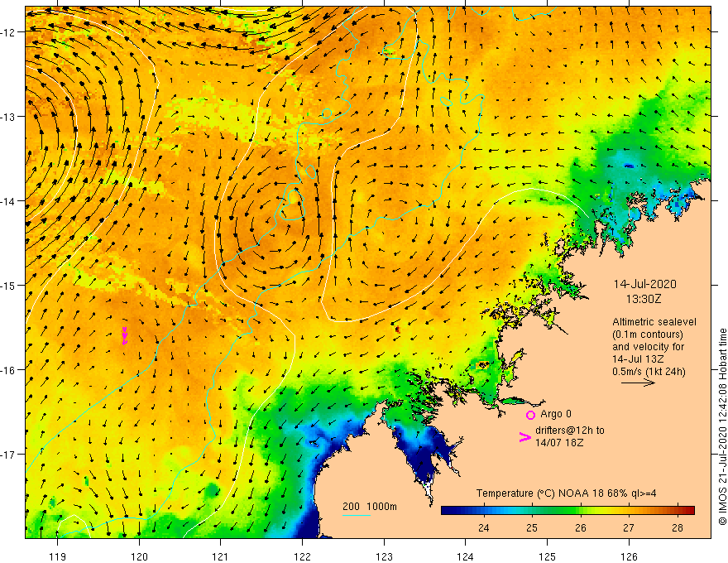Viewport: 728px width, 563px height.
Task: Click the longitude axis label 120
Action: click(139, 556)
